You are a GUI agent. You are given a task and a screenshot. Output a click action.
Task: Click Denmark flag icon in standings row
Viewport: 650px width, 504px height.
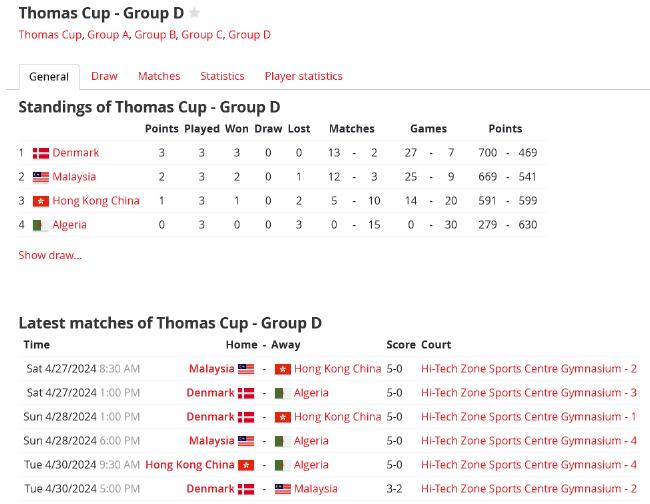[x=41, y=153]
